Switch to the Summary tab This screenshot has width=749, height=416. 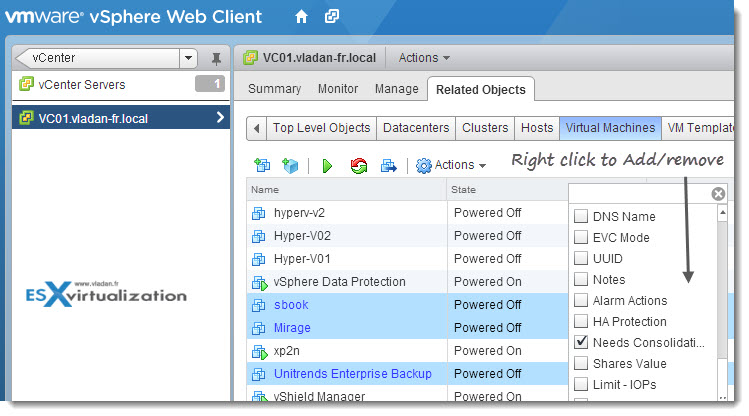274,89
